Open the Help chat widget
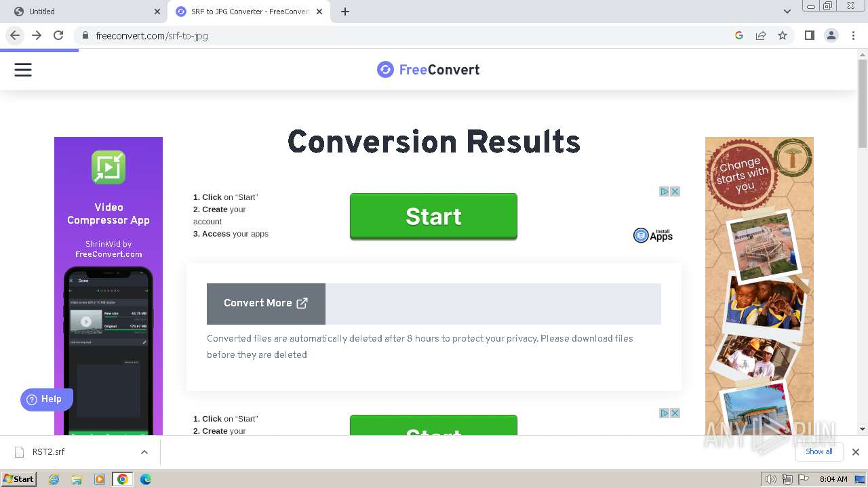Image resolution: width=868 pixels, height=488 pixels. pos(46,399)
